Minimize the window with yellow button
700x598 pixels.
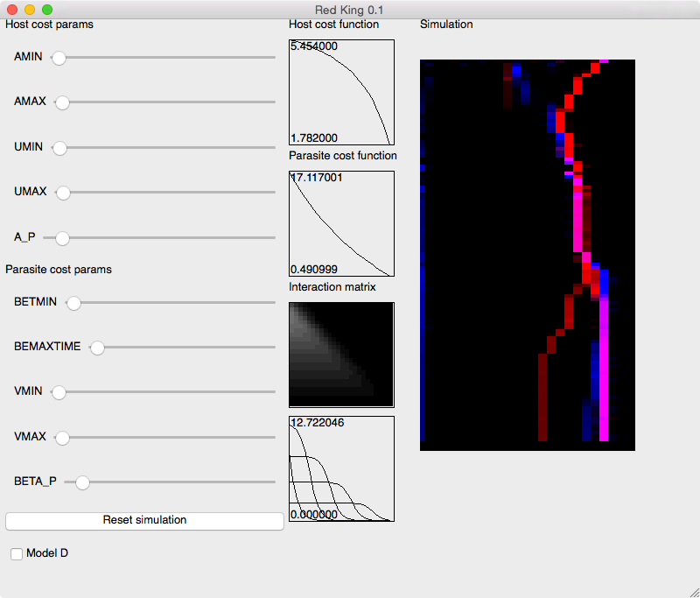click(30, 10)
